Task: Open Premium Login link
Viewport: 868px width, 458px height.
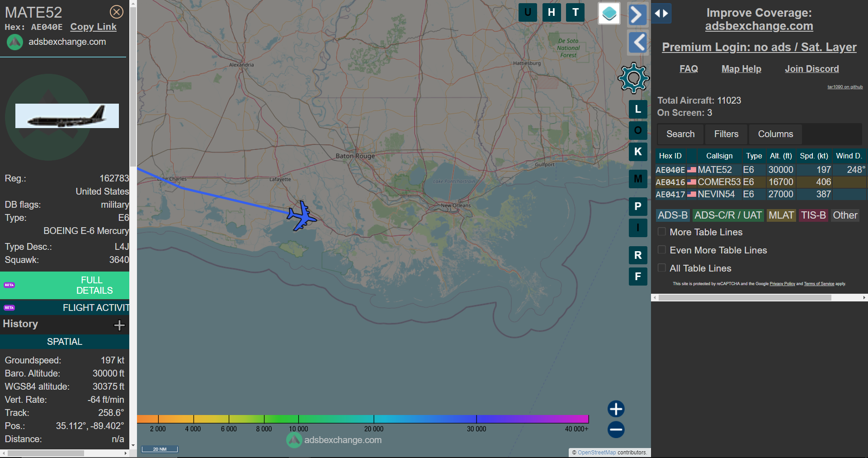Action: tap(759, 47)
